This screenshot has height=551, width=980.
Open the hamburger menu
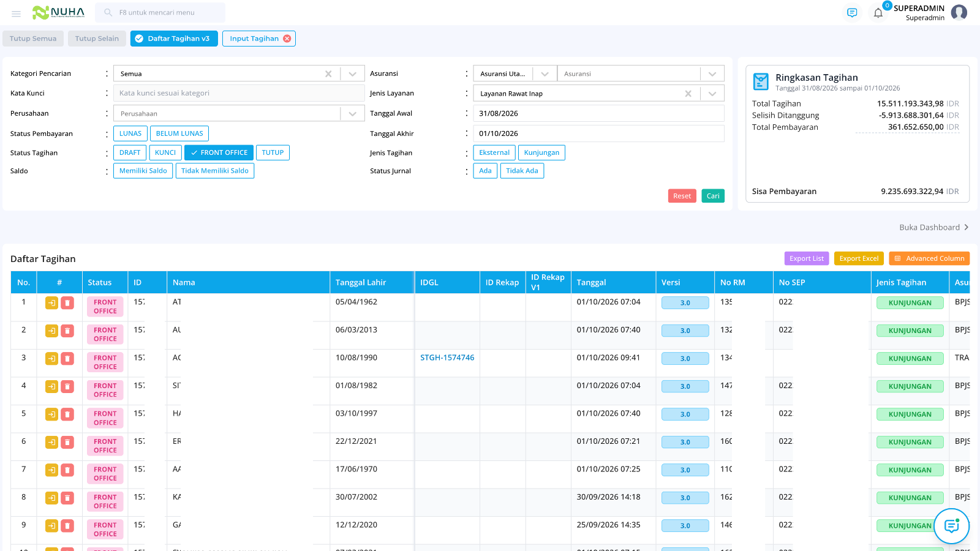point(17,13)
